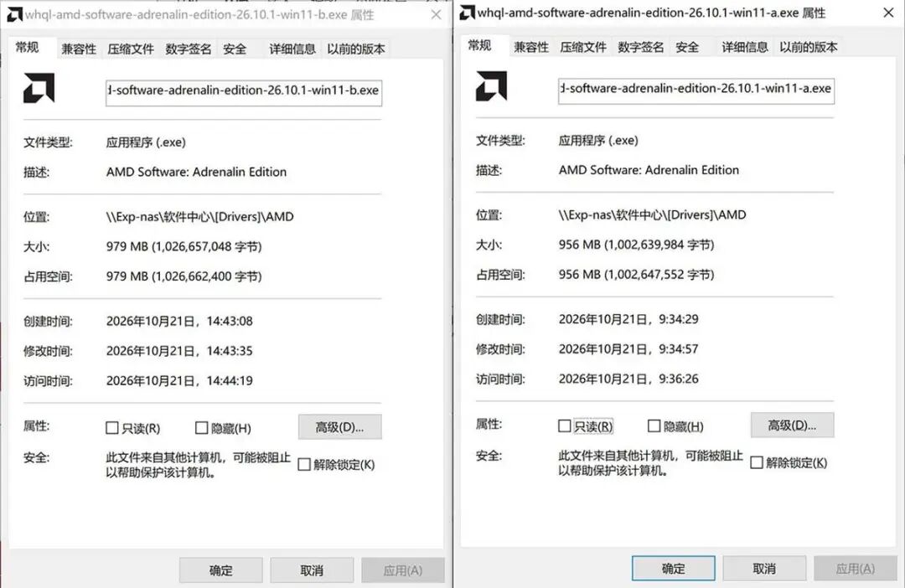The height and width of the screenshot is (588, 905).
Task: Open 高级(D)... settings in win11-a.exe window
Action: click(x=793, y=426)
